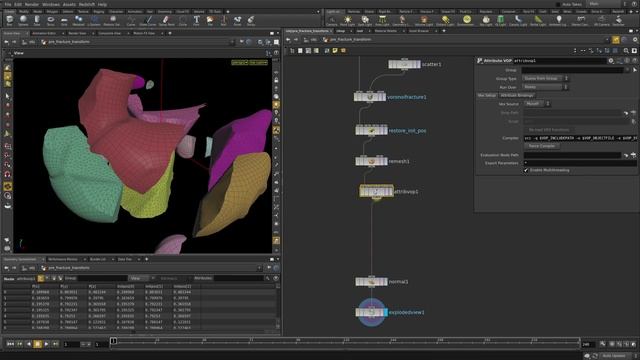
Task: Open the Render menu
Action: click(x=32, y=4)
